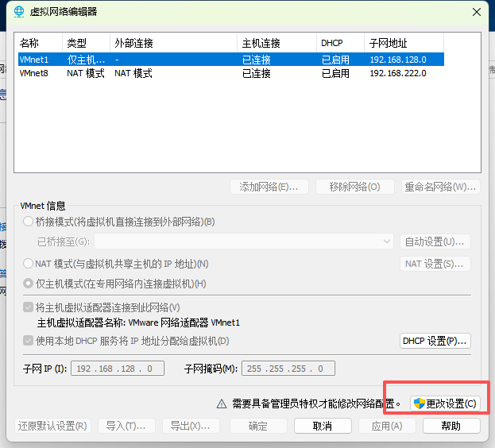495x448 pixels.
Task: Click the 取消 button
Action: [x=323, y=426]
